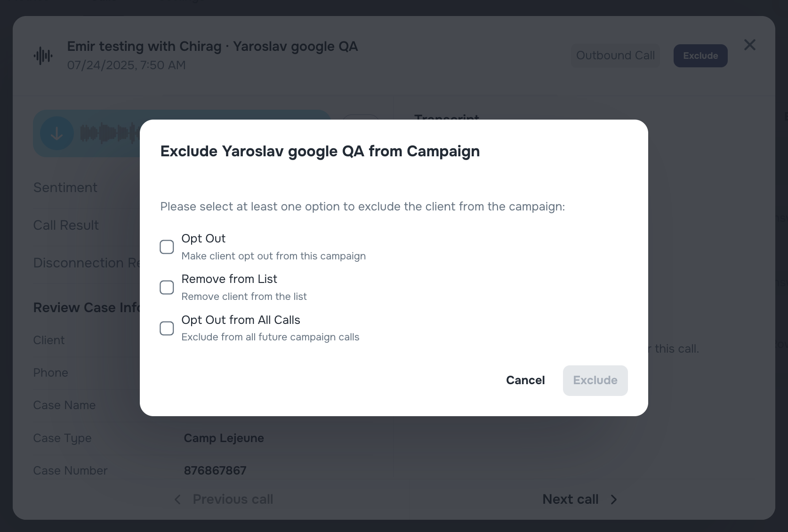Screen dimensions: 788x532
Task: Click the Sentiment row label
Action: [x=65, y=187]
